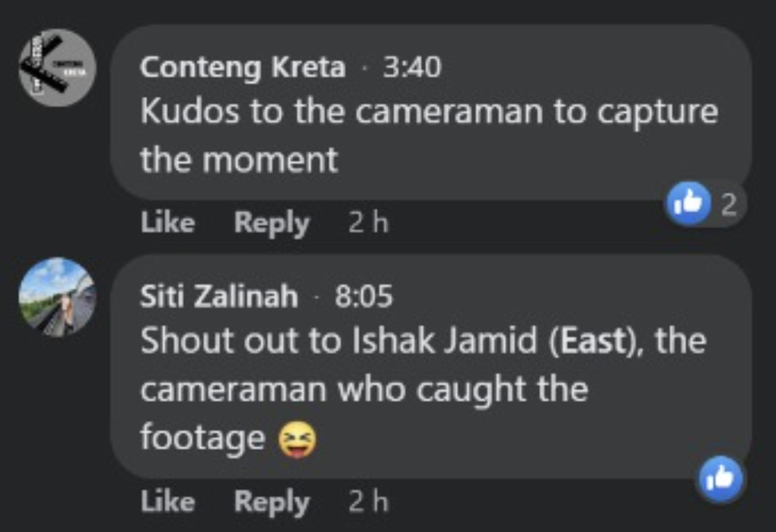Viewport: 776px width, 532px height.
Task: Open Siti Zalinah's profile picture
Action: coord(57,296)
